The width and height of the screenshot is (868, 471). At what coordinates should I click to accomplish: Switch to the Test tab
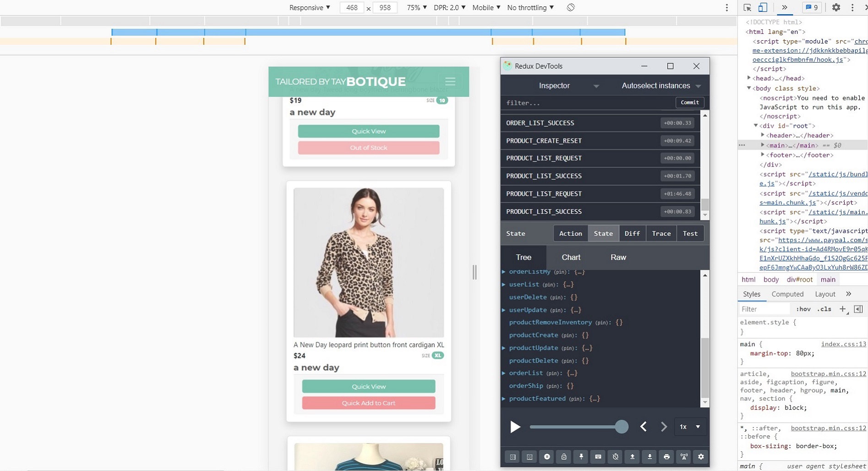[690, 234]
